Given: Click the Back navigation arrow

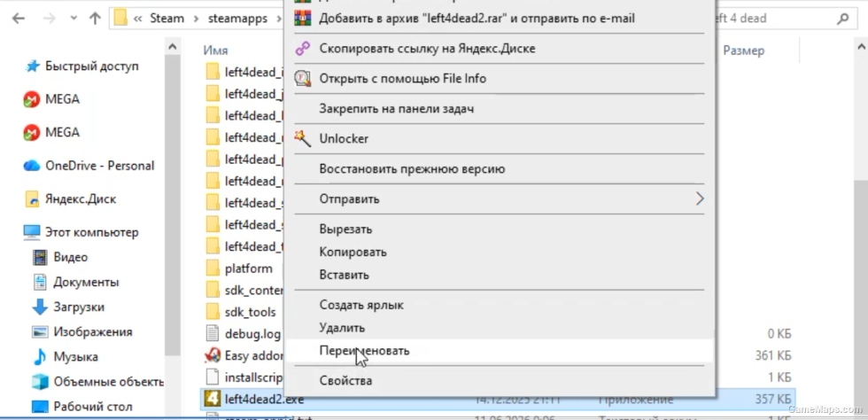Looking at the screenshot, I should [19, 19].
